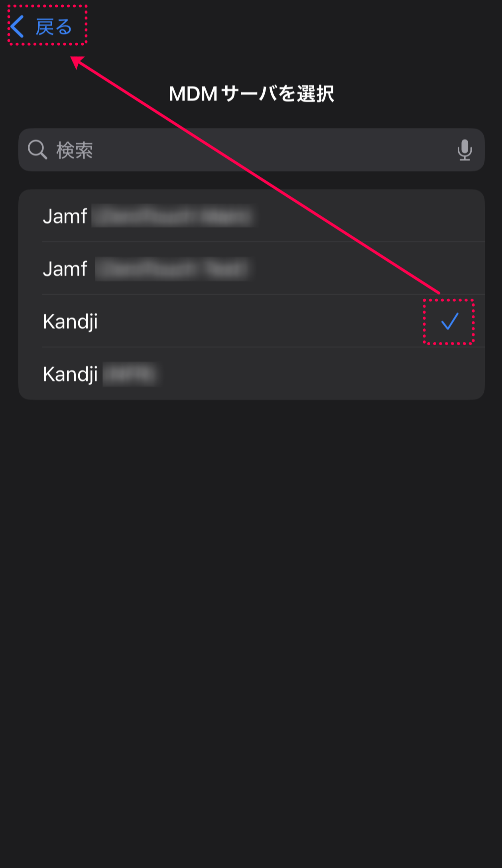
Task: Click the MDMサーバを選択 heading
Action: tap(251, 94)
